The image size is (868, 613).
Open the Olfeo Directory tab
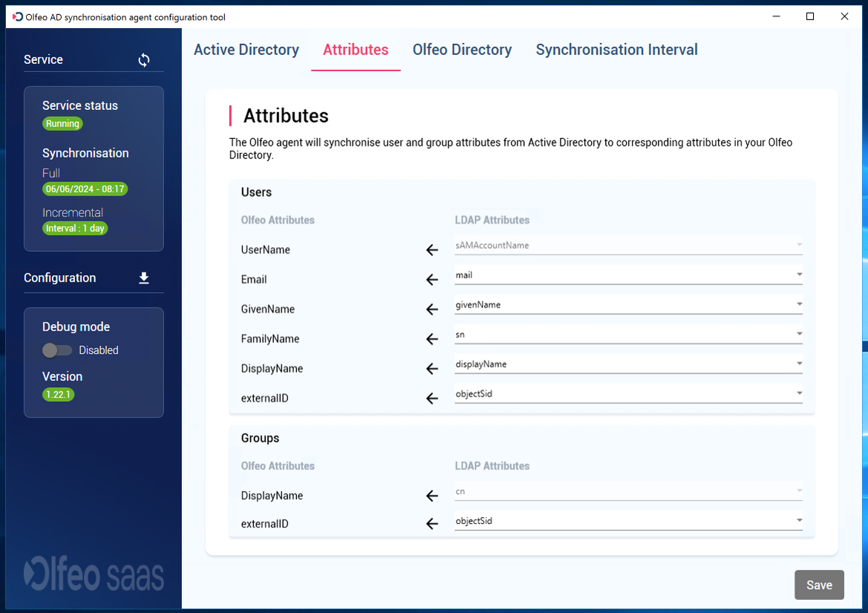(462, 50)
